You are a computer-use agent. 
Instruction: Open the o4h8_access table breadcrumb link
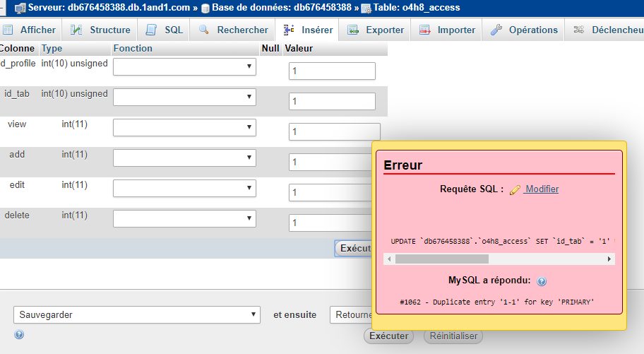pos(417,7)
